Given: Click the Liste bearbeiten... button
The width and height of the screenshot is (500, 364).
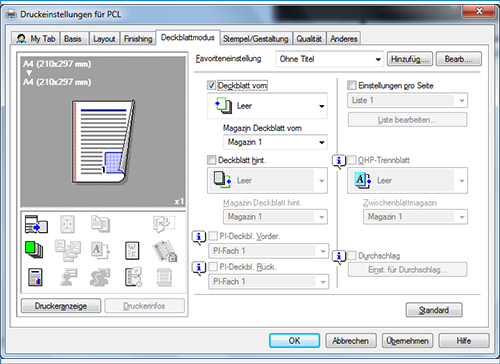Looking at the screenshot, I should tap(407, 120).
